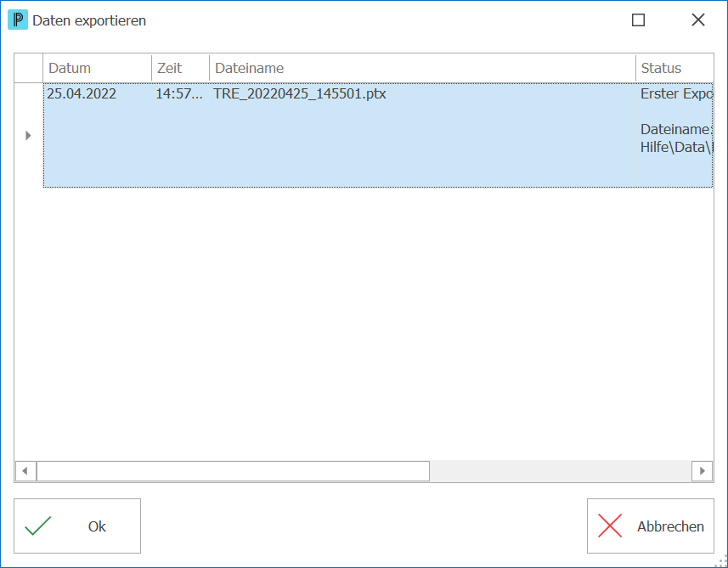Cancel with the Abbrechen button

coord(651,526)
